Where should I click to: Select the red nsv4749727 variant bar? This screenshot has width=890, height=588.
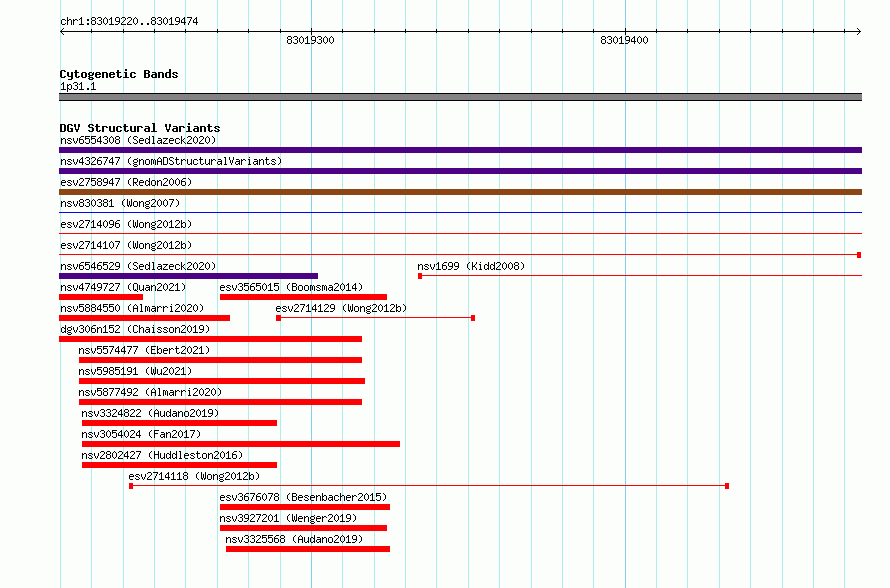pos(101,297)
